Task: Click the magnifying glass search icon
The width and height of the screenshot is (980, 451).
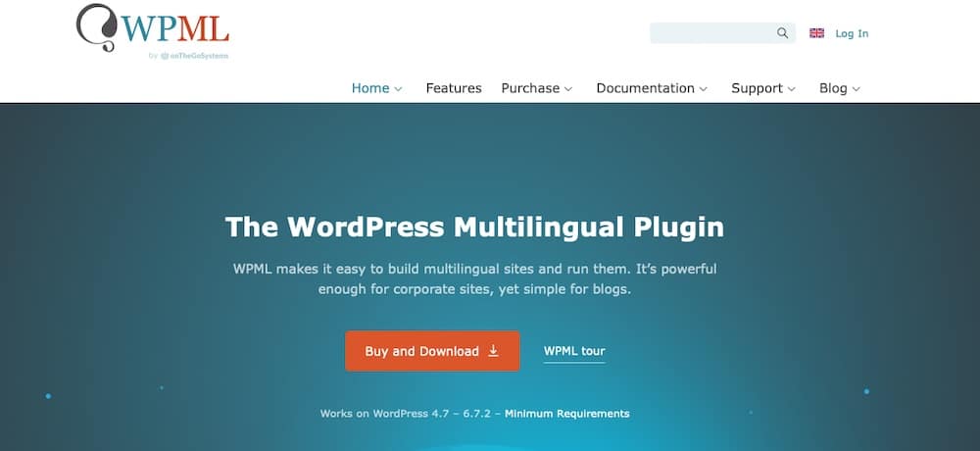Action: click(782, 33)
